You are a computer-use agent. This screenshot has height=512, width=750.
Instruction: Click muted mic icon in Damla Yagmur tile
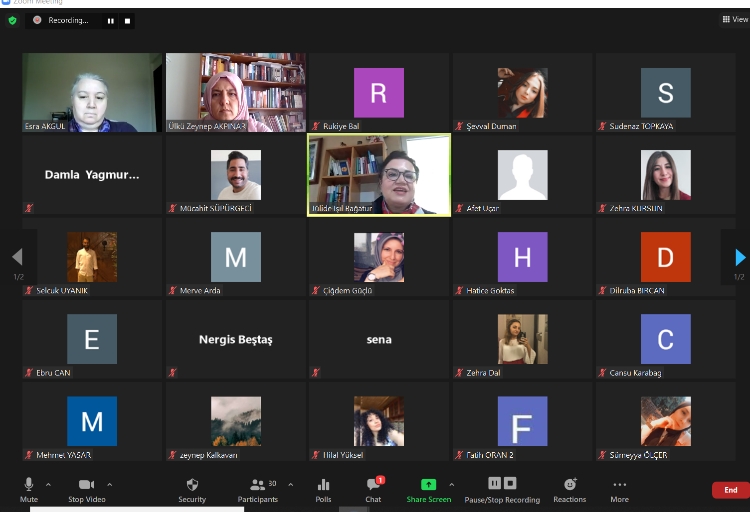tap(29, 208)
